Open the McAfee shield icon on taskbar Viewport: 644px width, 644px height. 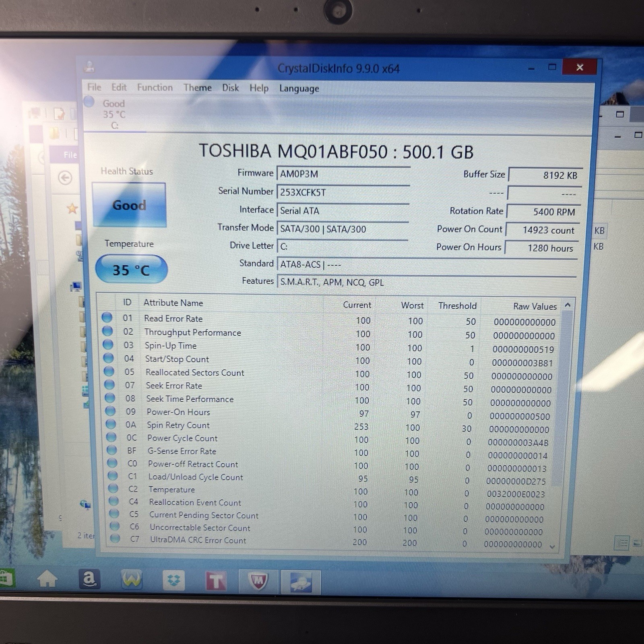tap(258, 582)
